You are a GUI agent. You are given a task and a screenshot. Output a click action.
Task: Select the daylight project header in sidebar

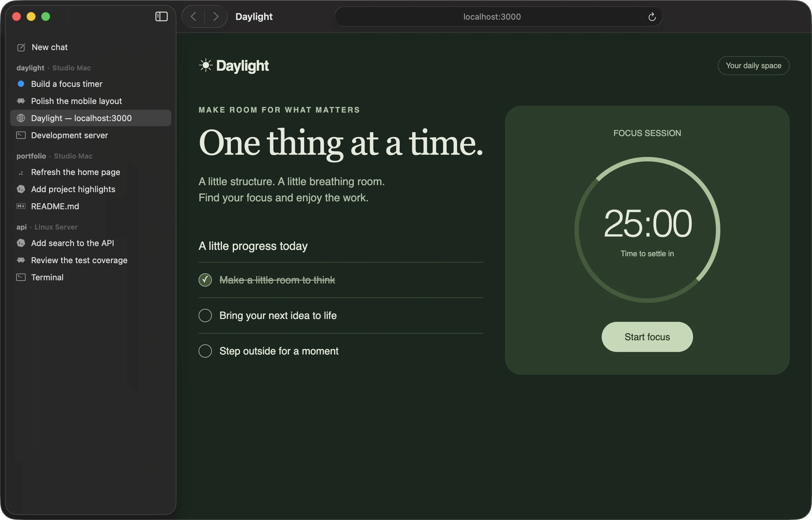54,68
